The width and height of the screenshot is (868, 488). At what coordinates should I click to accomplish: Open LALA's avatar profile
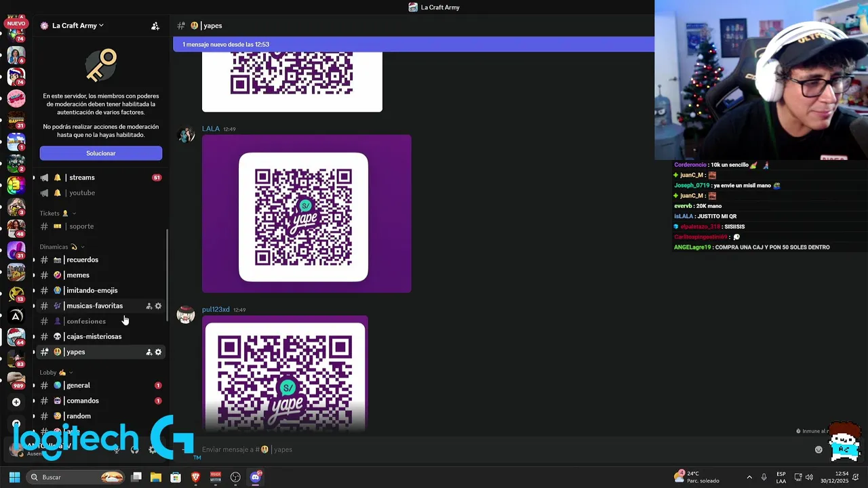tap(186, 134)
